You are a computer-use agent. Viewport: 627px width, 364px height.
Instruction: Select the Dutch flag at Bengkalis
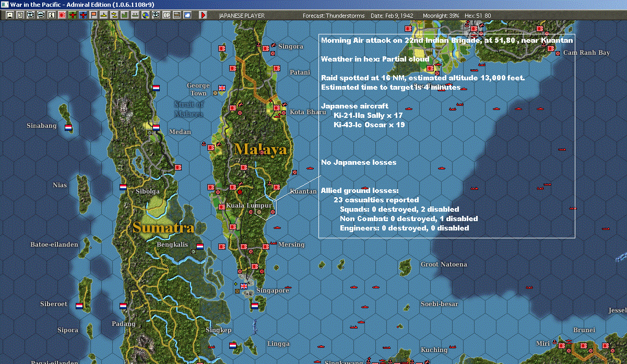pos(200,246)
